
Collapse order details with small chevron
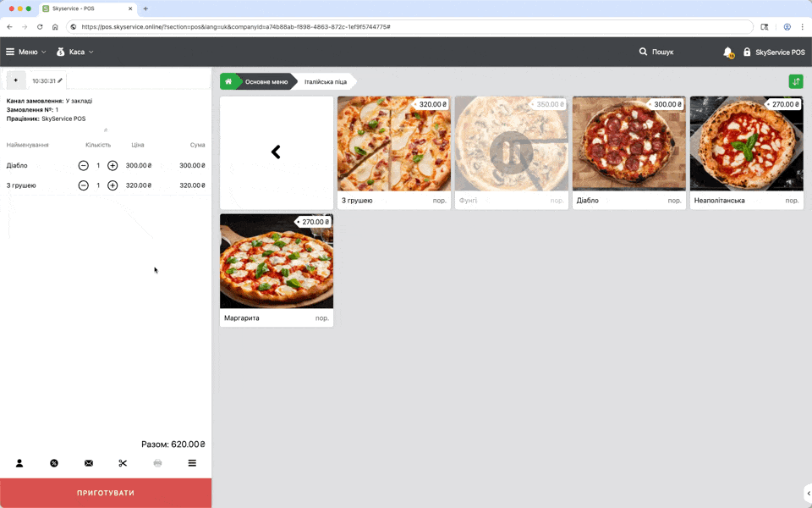click(106, 130)
